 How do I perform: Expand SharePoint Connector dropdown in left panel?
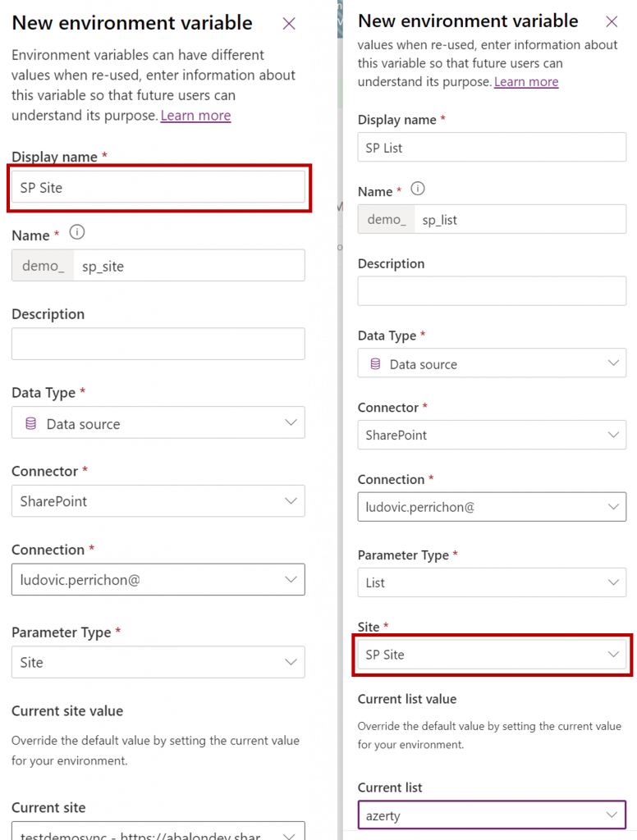158,501
